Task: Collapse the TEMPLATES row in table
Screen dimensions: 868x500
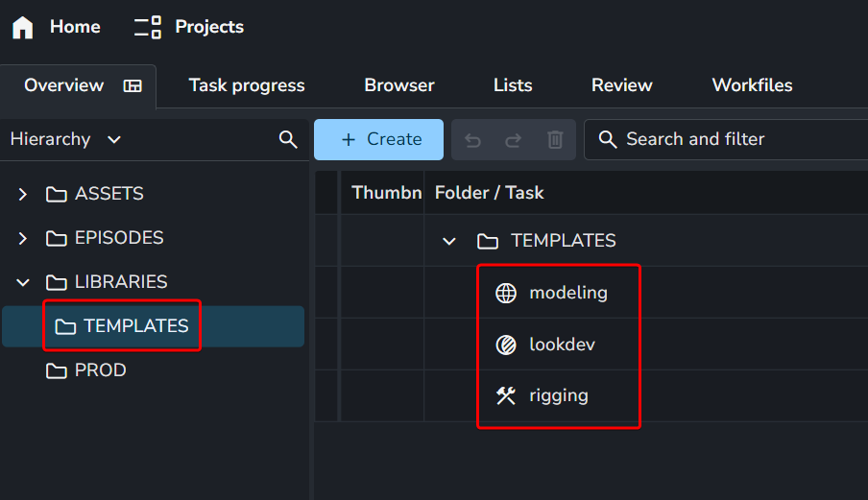Action: [448, 241]
